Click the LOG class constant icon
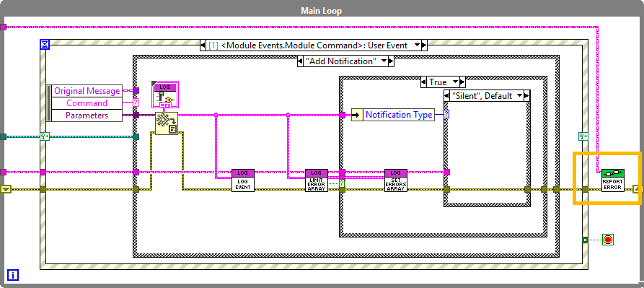This screenshot has width=644, height=288. pos(164,95)
